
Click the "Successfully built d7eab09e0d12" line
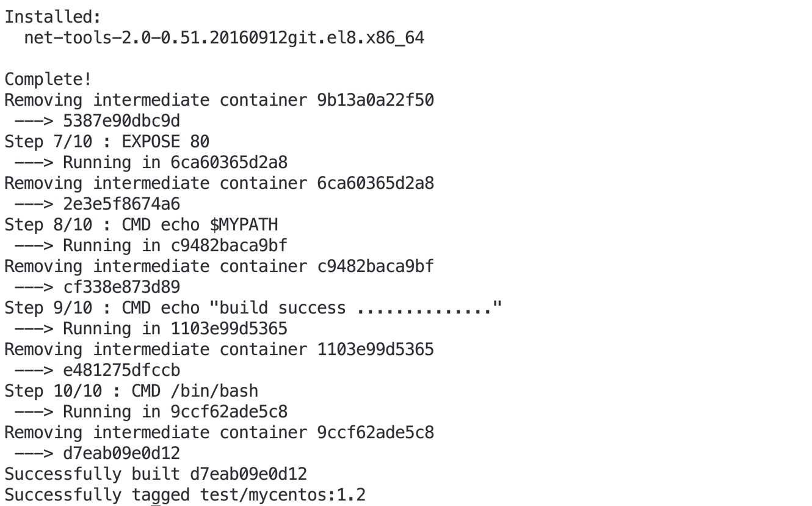coord(156,474)
